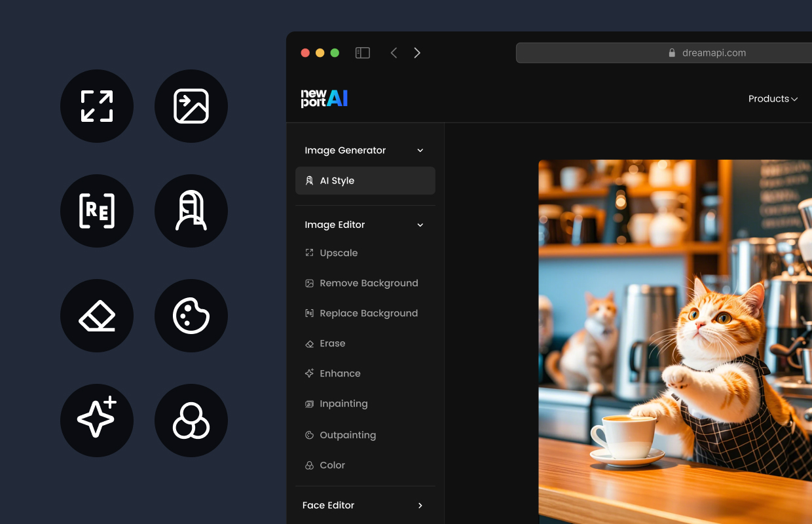Viewport: 812px width, 524px height.
Task: Select the Upscale tool in the sidebar
Action: point(339,253)
